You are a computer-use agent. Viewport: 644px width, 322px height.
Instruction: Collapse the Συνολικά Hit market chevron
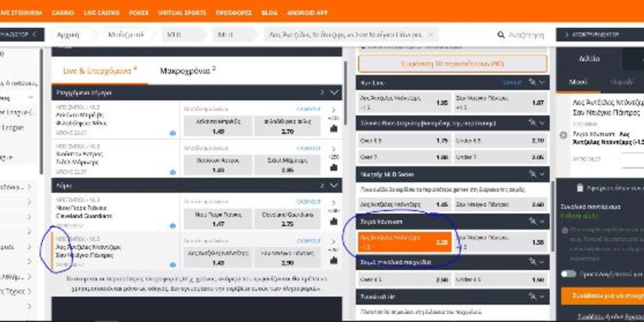(542, 296)
